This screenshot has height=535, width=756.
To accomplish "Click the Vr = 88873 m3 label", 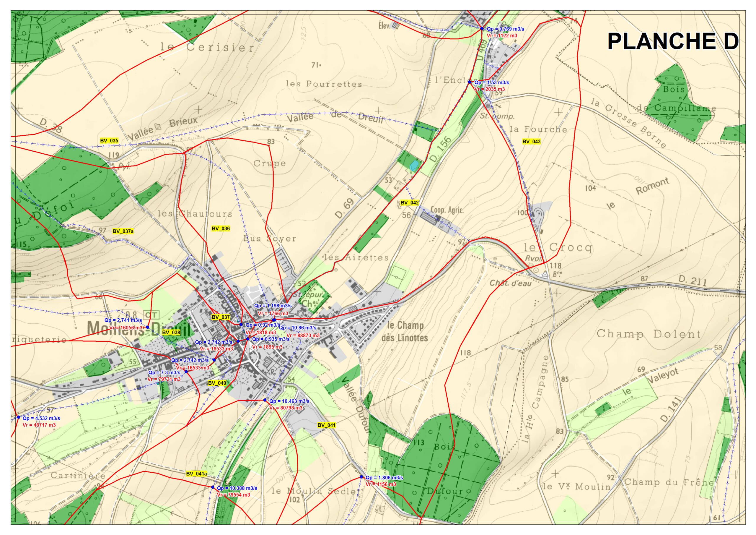I will (303, 335).
